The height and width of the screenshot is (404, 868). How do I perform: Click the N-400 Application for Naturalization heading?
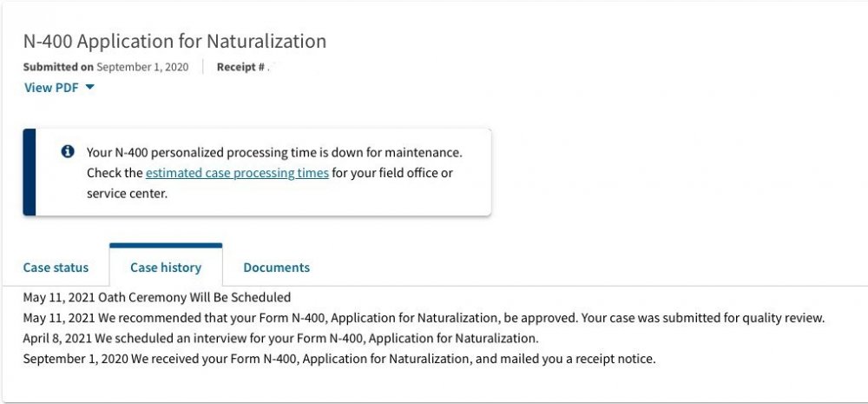coord(175,41)
